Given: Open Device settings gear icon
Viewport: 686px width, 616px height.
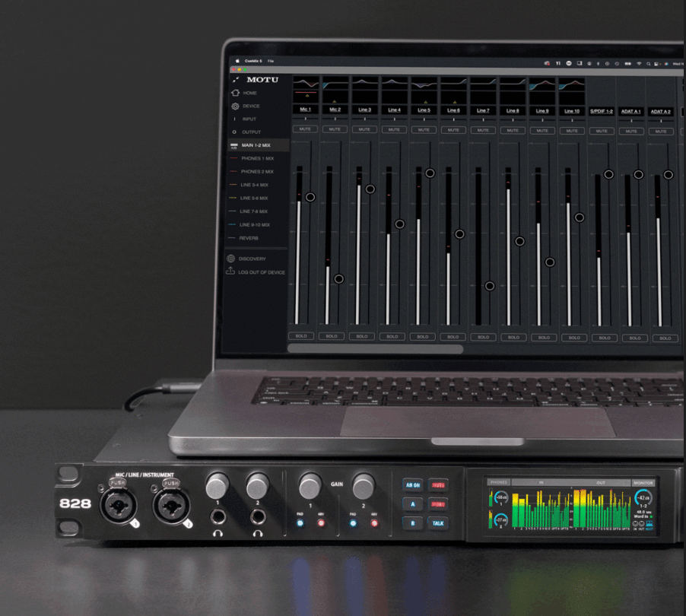Looking at the screenshot, I should point(235,106).
